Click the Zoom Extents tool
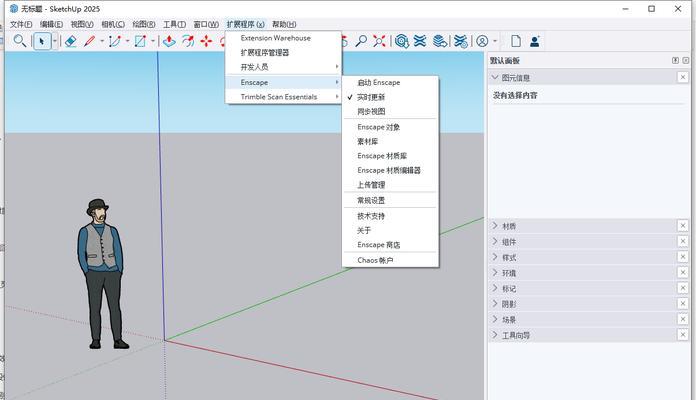The height and width of the screenshot is (400, 696). tap(380, 41)
